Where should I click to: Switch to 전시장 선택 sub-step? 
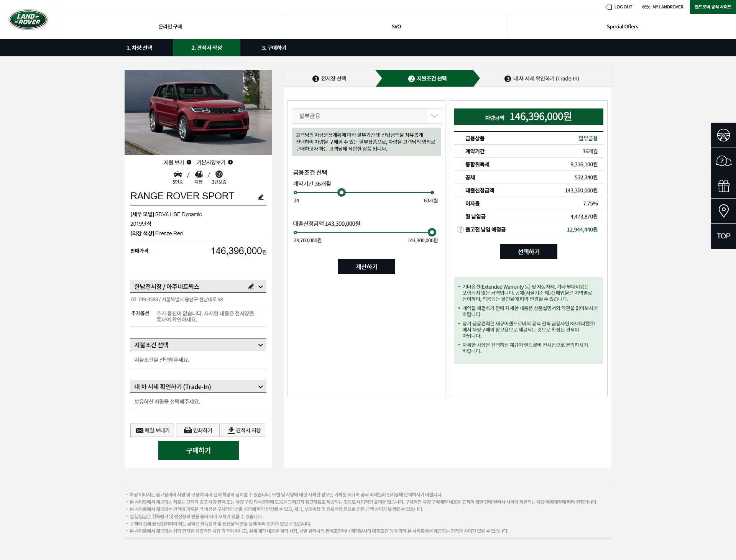pyautogui.click(x=330, y=79)
